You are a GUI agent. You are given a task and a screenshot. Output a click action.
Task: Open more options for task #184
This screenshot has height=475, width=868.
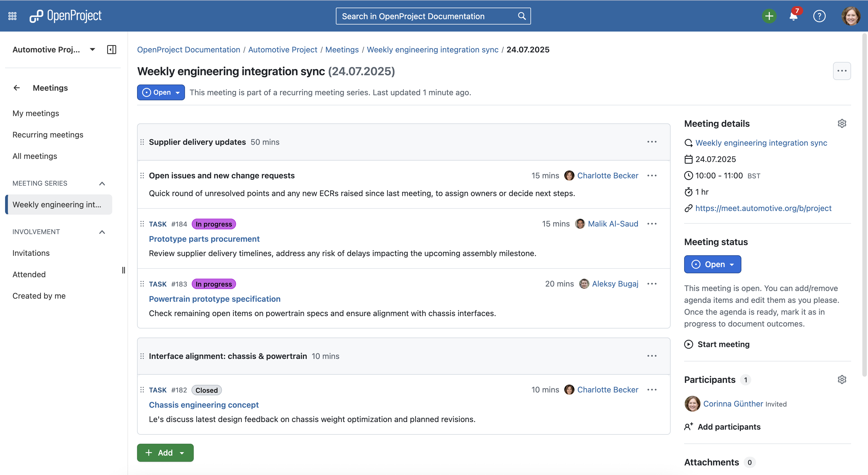point(652,224)
